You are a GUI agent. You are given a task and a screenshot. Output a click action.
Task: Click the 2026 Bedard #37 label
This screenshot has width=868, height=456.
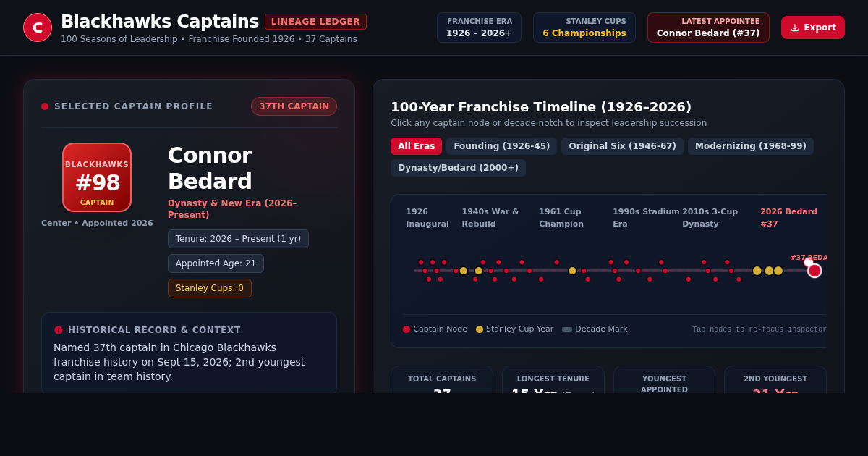point(788,218)
